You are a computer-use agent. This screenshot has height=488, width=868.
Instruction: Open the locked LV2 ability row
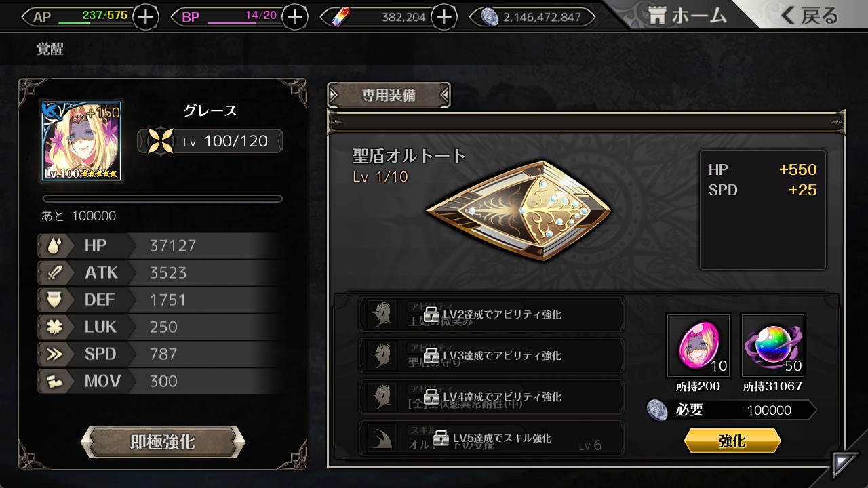click(491, 314)
